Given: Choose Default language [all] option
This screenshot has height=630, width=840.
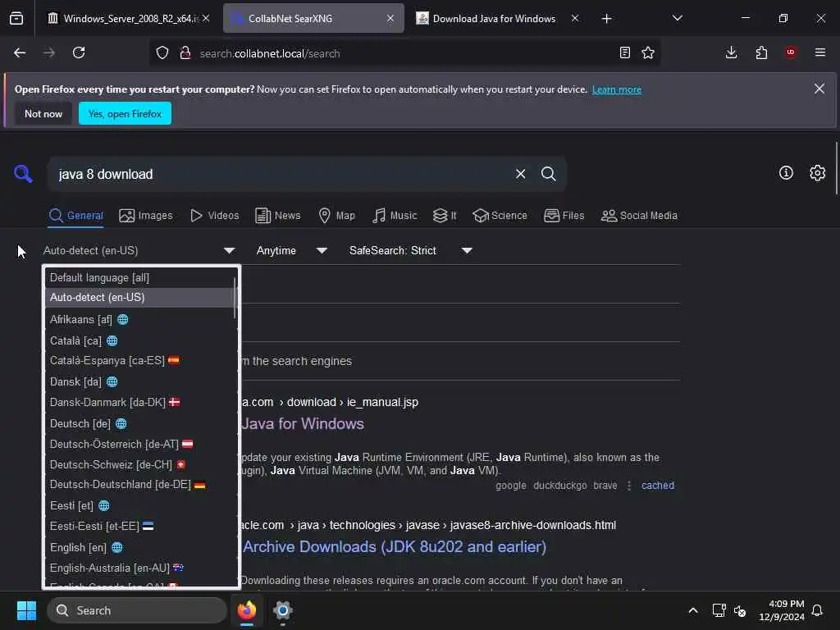Looking at the screenshot, I should [x=139, y=277].
